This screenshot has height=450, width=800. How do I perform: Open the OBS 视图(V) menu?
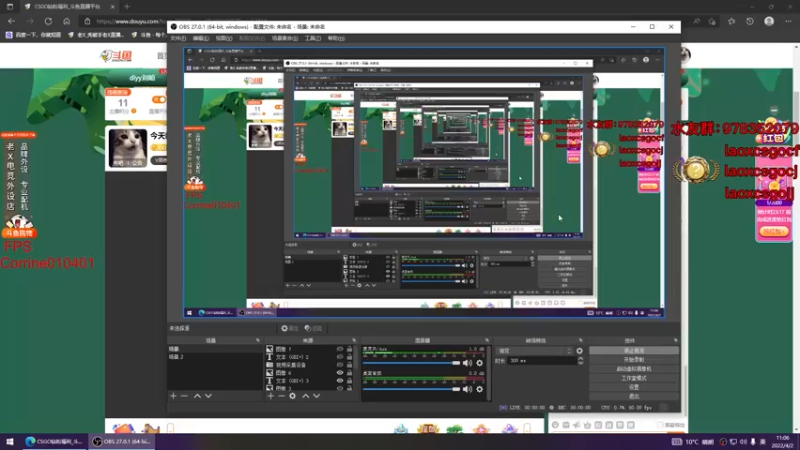(x=223, y=38)
